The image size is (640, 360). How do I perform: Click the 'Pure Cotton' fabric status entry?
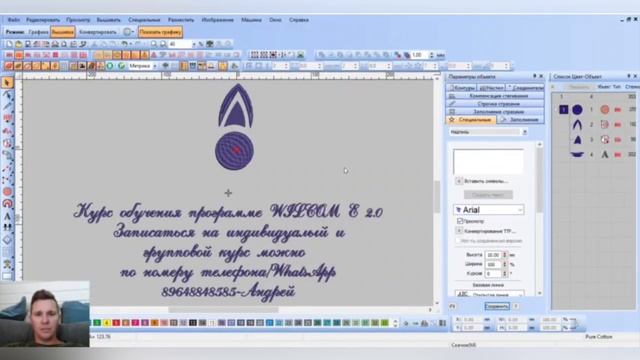(x=599, y=337)
